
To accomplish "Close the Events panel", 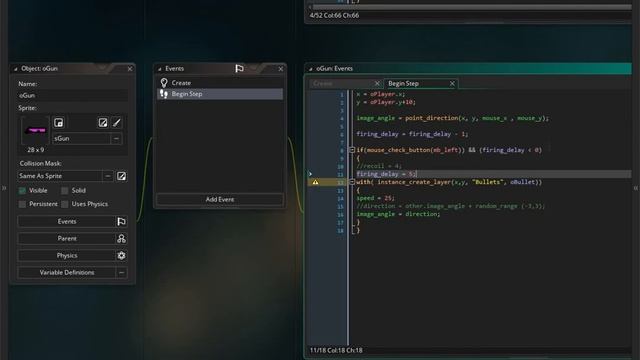I will tap(280, 69).
